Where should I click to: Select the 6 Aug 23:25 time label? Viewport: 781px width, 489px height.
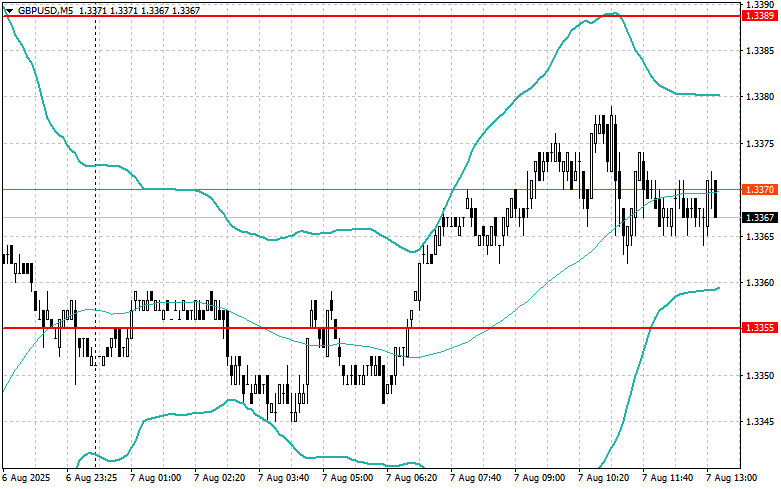tap(93, 478)
